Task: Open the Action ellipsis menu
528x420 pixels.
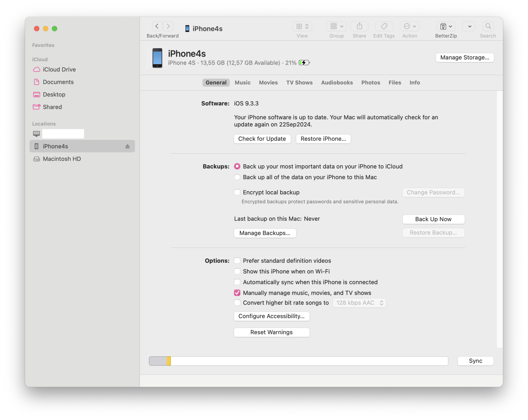Action: click(410, 26)
